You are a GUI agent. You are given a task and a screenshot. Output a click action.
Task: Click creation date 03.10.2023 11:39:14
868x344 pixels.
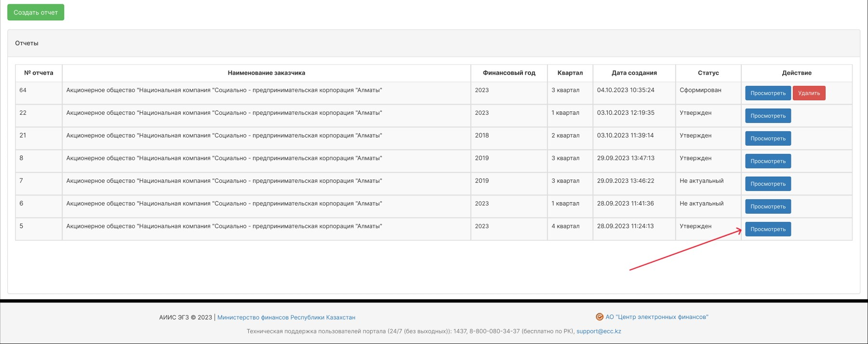tap(626, 136)
